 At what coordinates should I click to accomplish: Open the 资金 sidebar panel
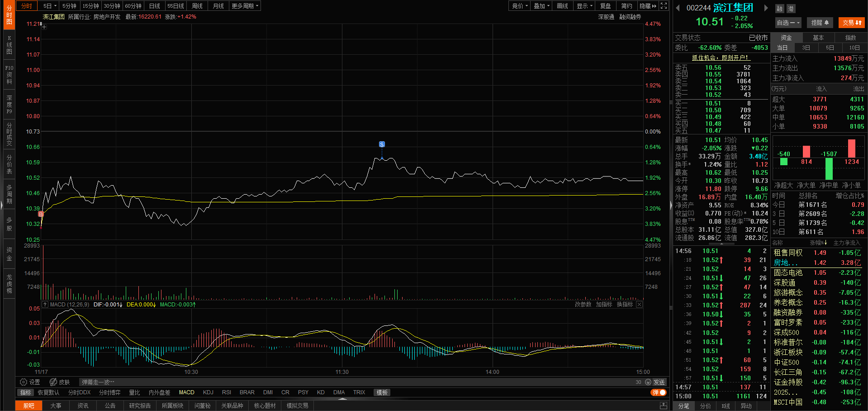(x=9, y=254)
